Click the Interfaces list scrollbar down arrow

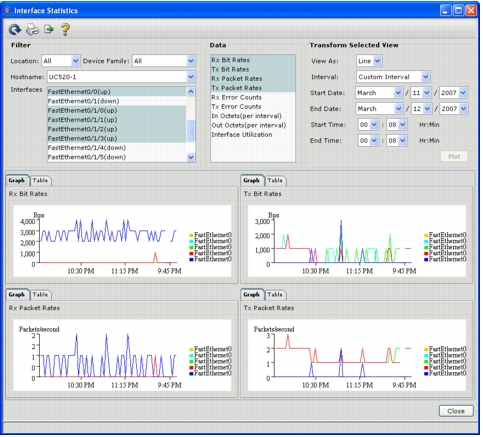(191, 157)
